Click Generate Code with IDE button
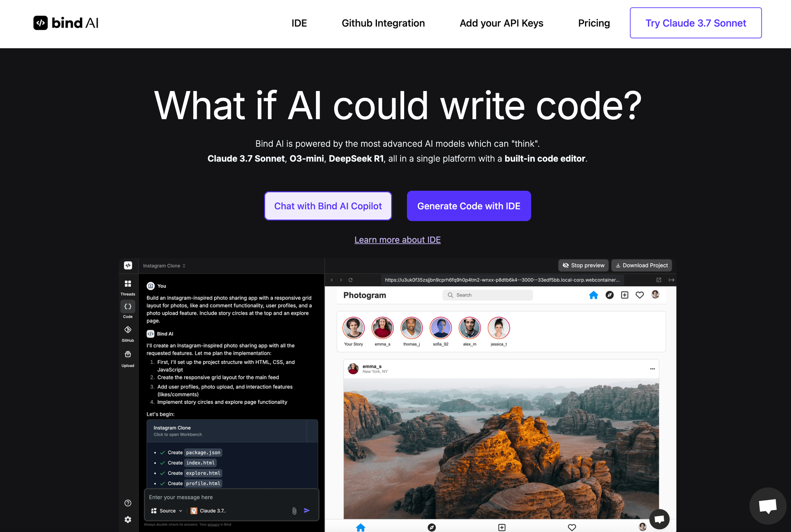The image size is (791, 532). point(469,206)
